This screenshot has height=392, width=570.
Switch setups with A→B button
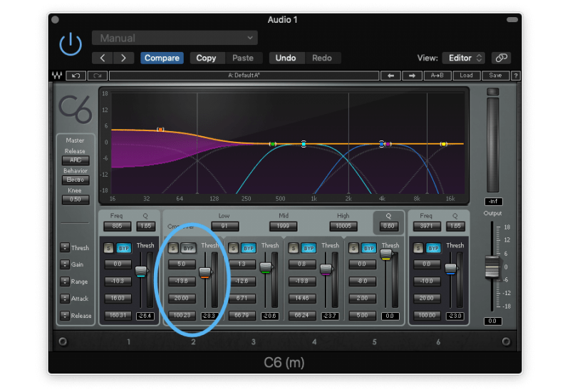pyautogui.click(x=437, y=76)
